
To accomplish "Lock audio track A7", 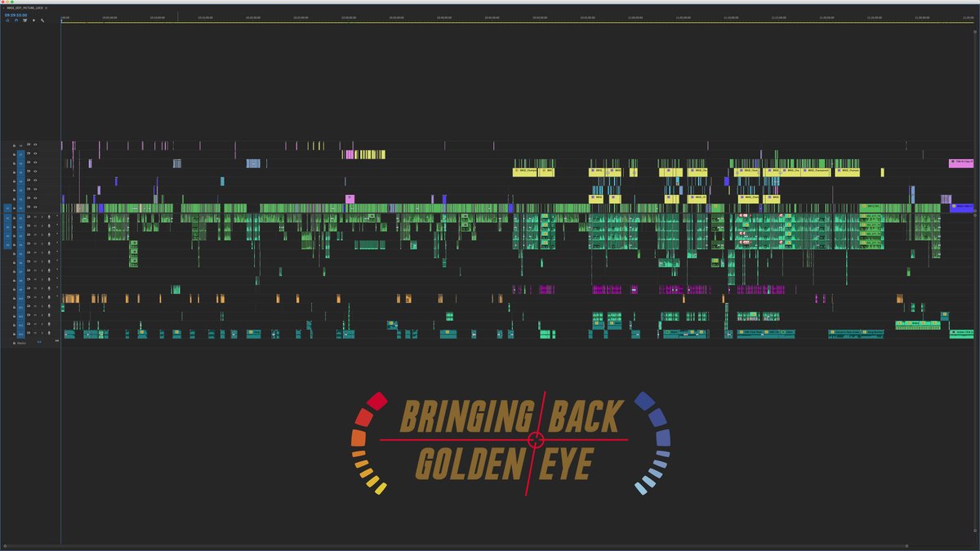I will [14, 270].
